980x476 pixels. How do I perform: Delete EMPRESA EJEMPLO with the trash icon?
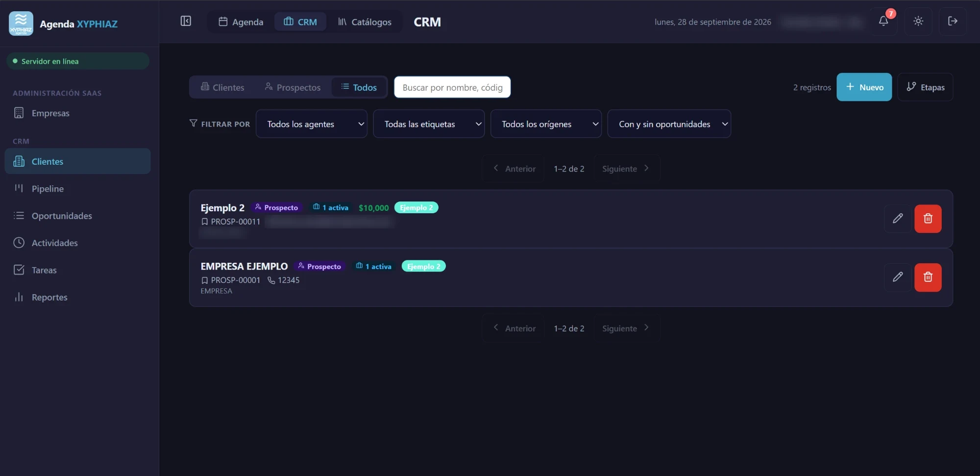(x=928, y=277)
